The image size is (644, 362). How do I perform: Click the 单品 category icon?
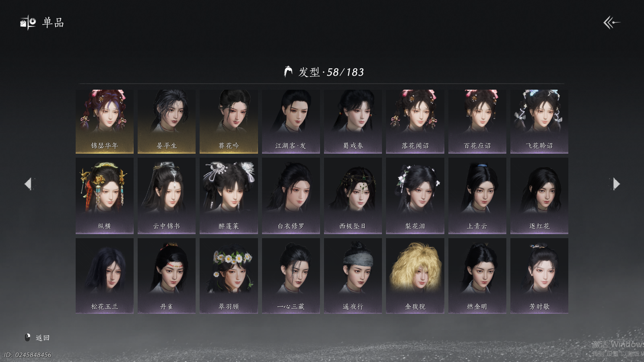pyautogui.click(x=28, y=23)
